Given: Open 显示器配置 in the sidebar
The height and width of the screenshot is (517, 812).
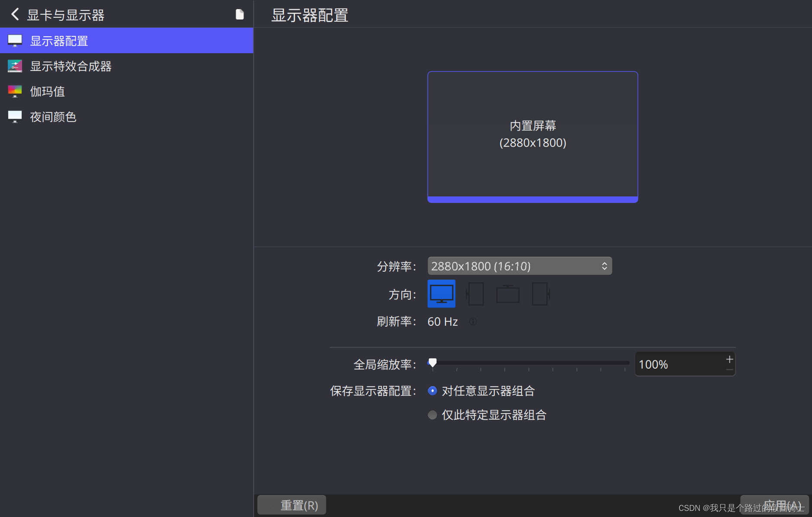Looking at the screenshot, I should click(126, 41).
